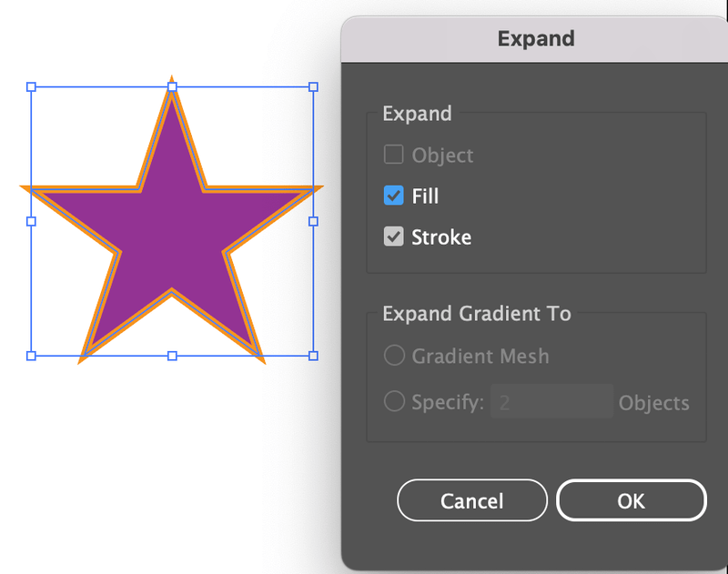The image size is (728, 574).
Task: Check the Object checkbox
Action: [x=393, y=155]
